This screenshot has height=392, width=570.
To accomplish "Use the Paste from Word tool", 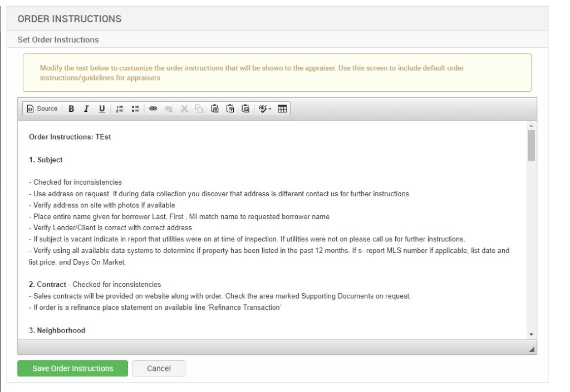I will click(245, 108).
